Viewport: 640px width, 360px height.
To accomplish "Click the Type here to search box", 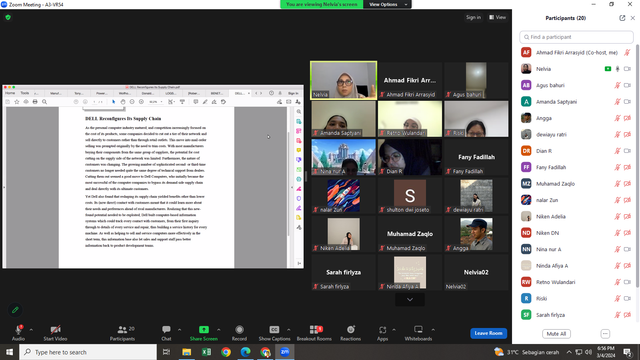I will pyautogui.click(x=88, y=352).
